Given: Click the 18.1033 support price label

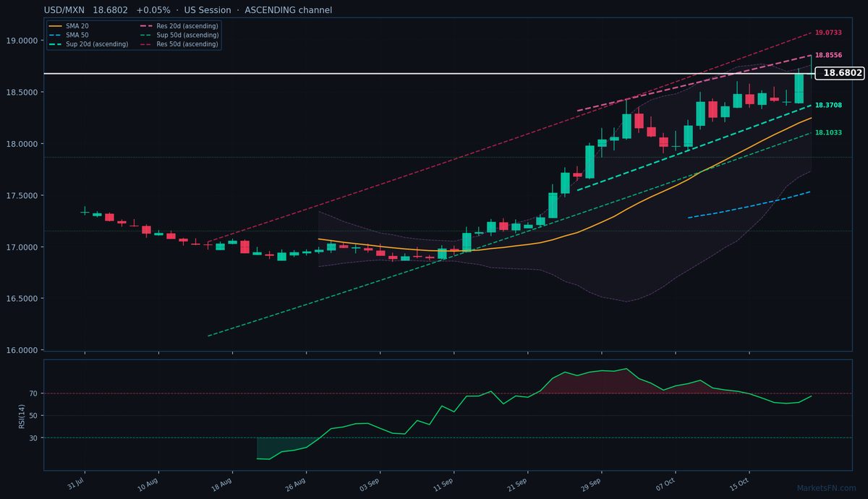Looking at the screenshot, I should [828, 132].
